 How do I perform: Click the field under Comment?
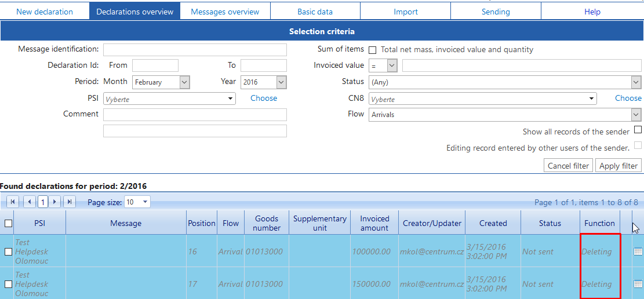click(x=195, y=130)
